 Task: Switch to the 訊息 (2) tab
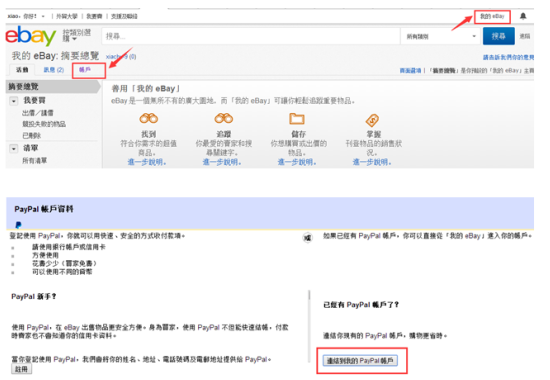[54, 70]
